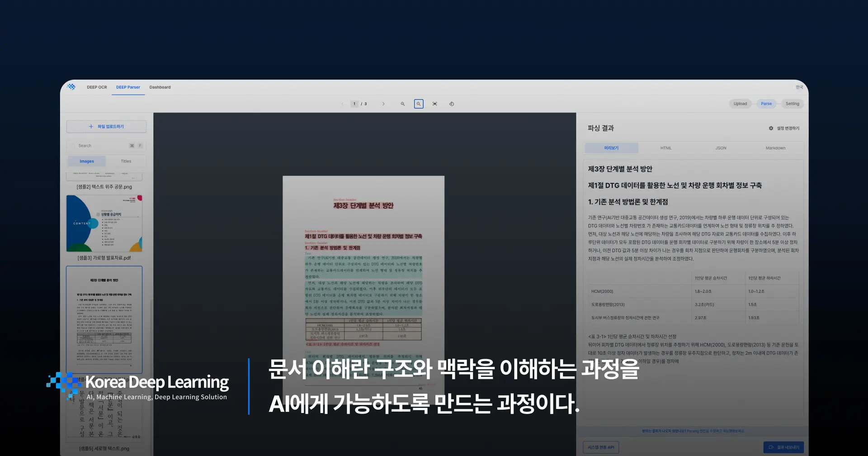Switch results to the HTML tab
Screen dimensions: 868x456
tap(666, 148)
